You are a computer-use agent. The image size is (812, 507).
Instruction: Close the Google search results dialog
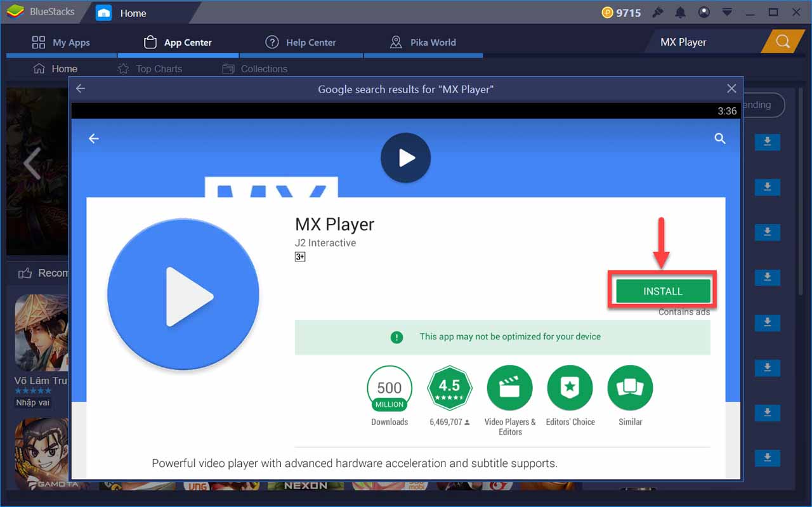tap(731, 89)
